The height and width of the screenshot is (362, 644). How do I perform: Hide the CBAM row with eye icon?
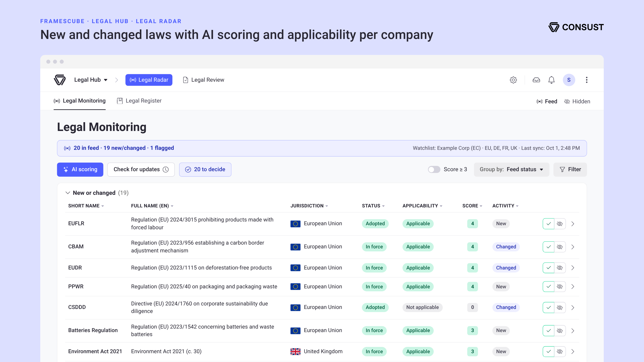[560, 247]
